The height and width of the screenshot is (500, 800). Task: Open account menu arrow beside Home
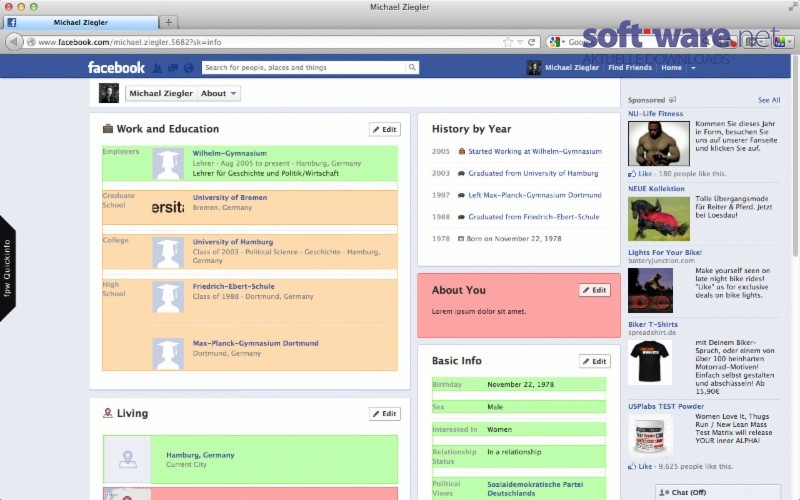click(x=693, y=67)
